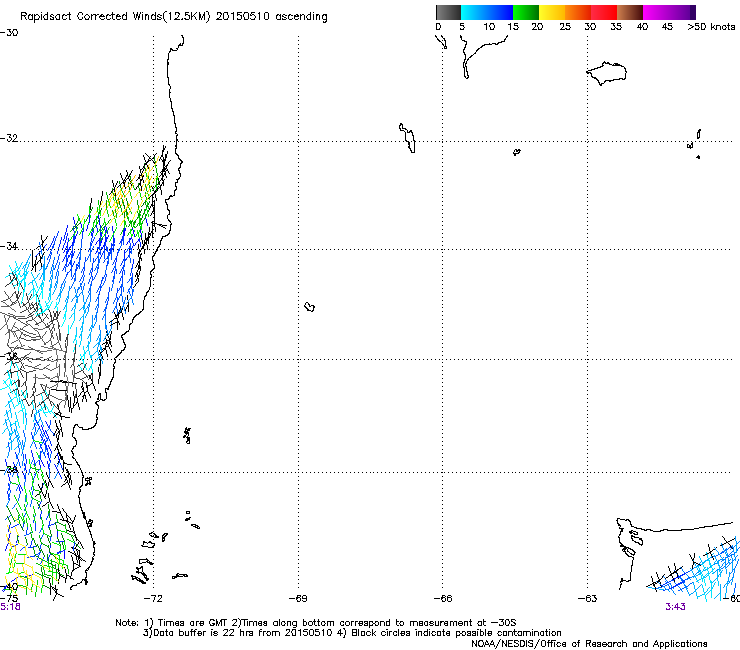Image resolution: width=740 pixels, height=650 pixels.
Task: Click the '-34' latitude label
Action: tap(9, 246)
